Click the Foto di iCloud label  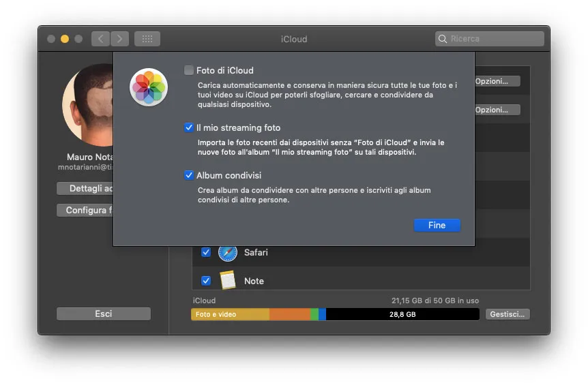(x=225, y=70)
